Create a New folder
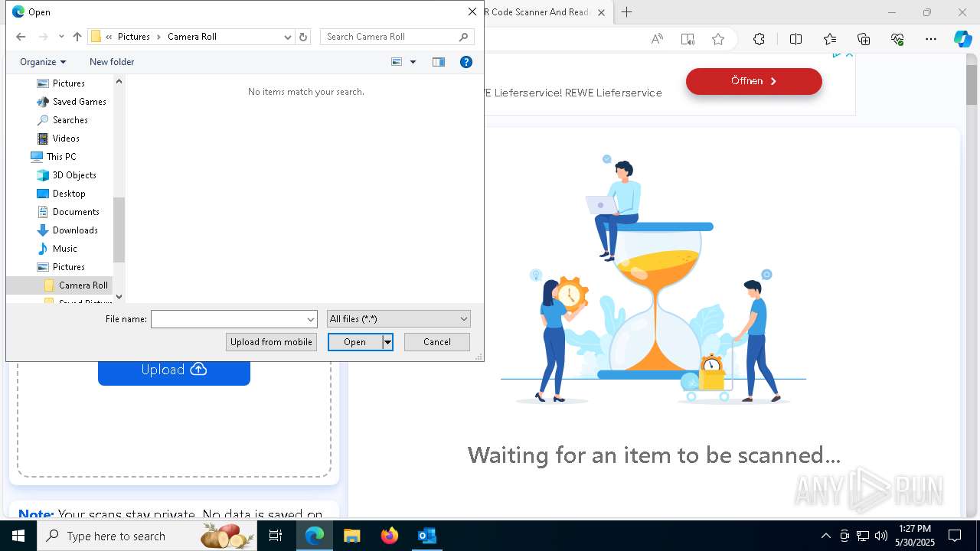The image size is (980, 551). click(112, 62)
